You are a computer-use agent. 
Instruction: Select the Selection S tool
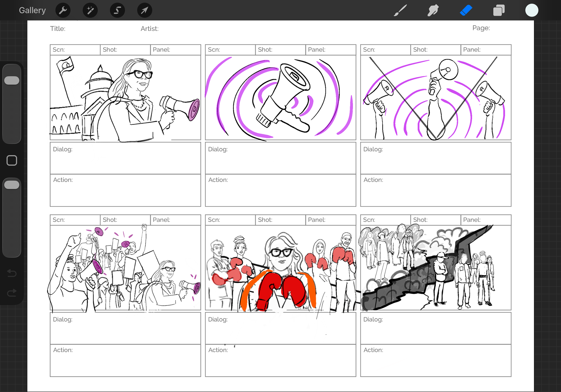(117, 11)
